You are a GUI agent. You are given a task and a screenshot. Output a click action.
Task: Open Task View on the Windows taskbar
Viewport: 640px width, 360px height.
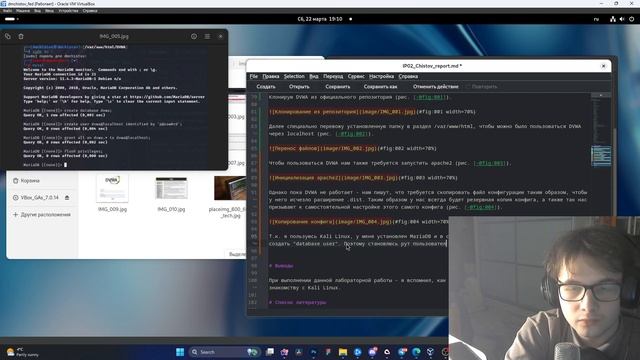(270, 352)
